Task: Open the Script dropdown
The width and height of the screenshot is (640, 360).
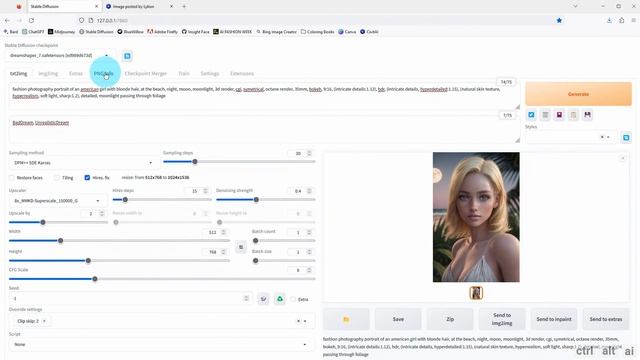Action: point(162,344)
